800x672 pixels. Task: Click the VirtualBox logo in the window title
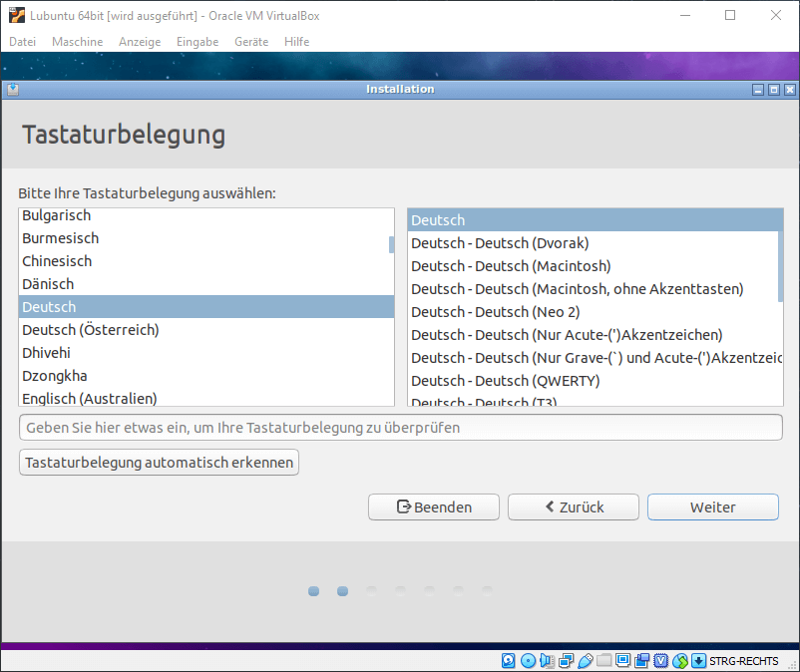(16, 15)
